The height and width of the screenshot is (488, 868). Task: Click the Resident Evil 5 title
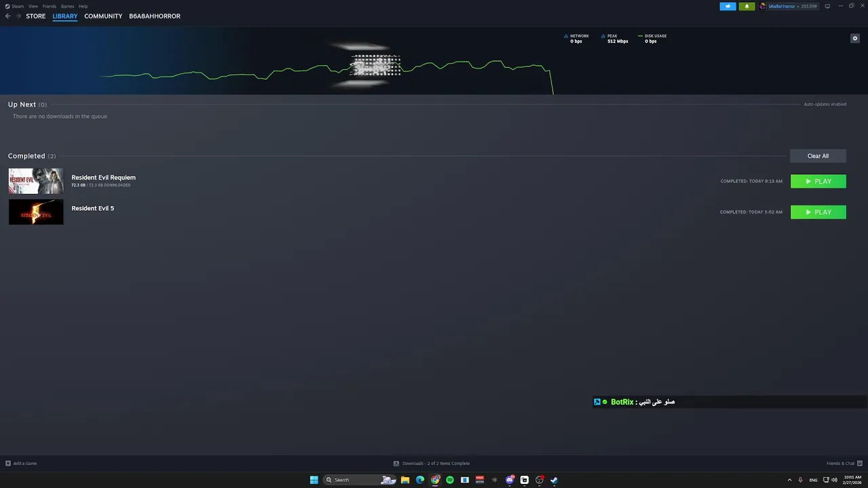(93, 208)
